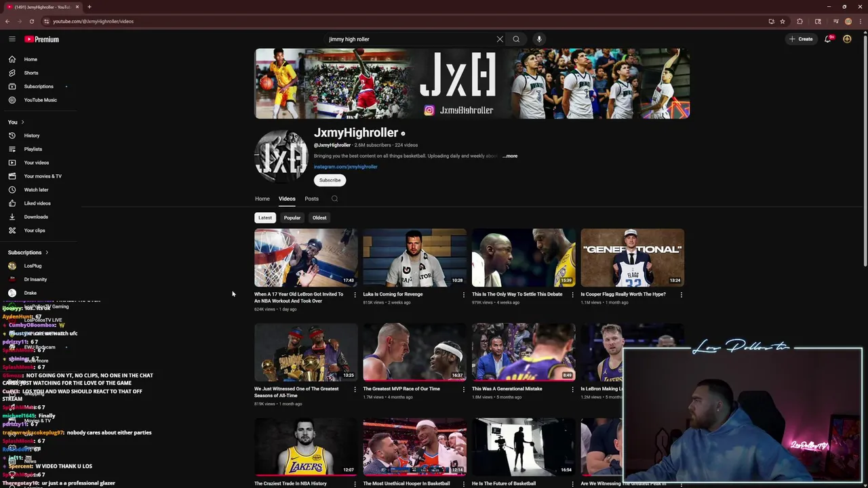This screenshot has width=868, height=488.
Task: Open Only Way To Settle This Debate thumbnail
Action: click(524, 258)
